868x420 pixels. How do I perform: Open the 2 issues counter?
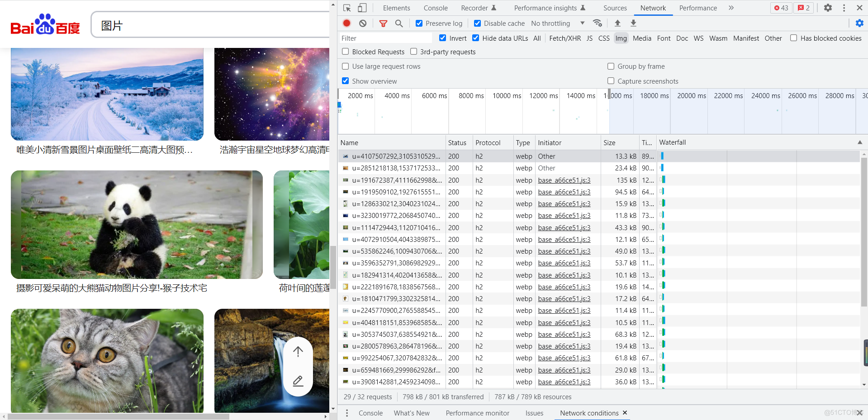tap(804, 8)
